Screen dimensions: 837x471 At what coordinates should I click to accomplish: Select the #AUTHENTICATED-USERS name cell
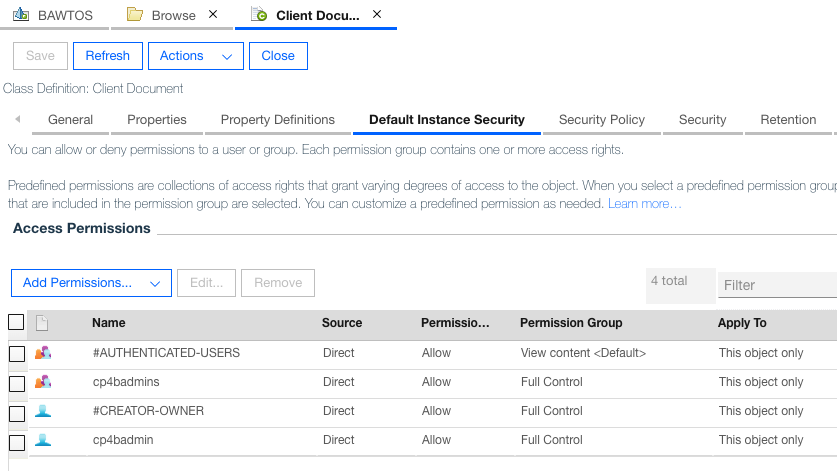point(166,353)
